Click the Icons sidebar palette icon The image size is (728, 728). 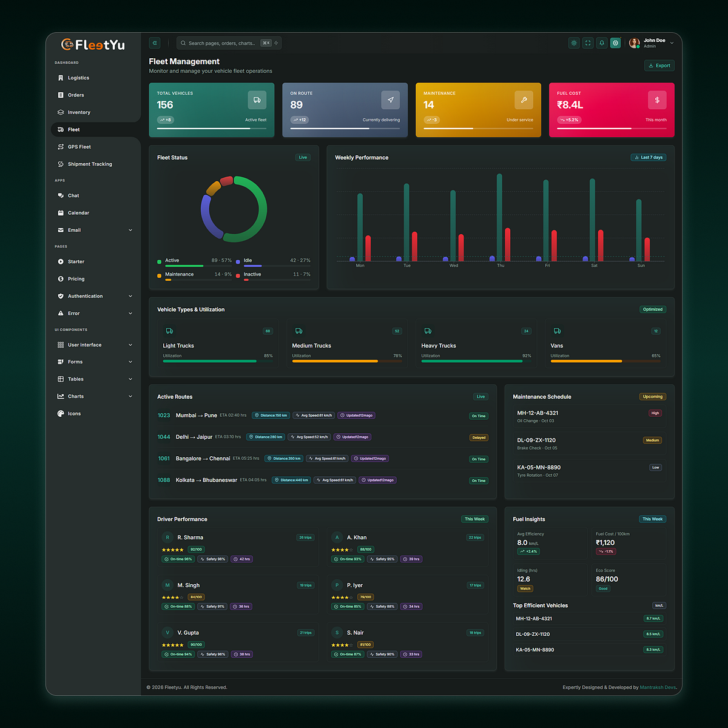tap(61, 414)
